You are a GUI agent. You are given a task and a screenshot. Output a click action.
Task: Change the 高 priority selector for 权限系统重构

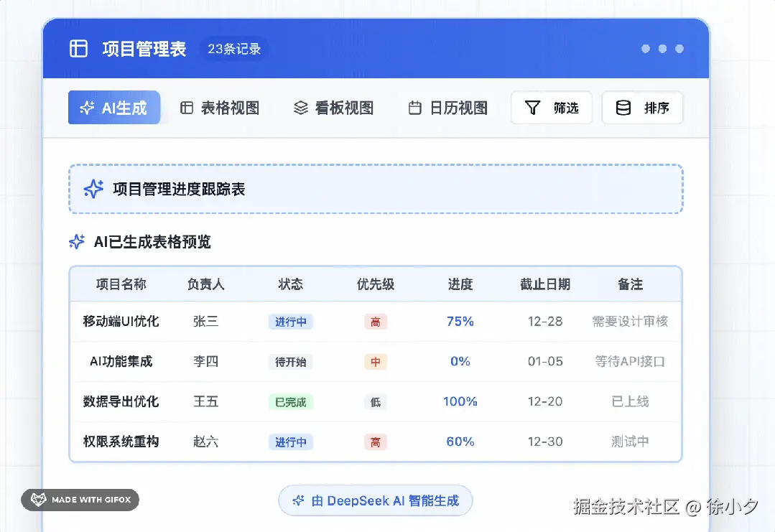[375, 442]
